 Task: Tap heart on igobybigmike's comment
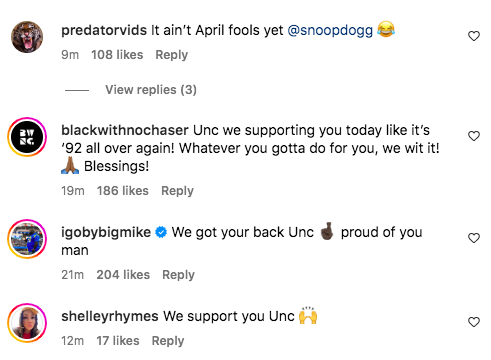(474, 238)
